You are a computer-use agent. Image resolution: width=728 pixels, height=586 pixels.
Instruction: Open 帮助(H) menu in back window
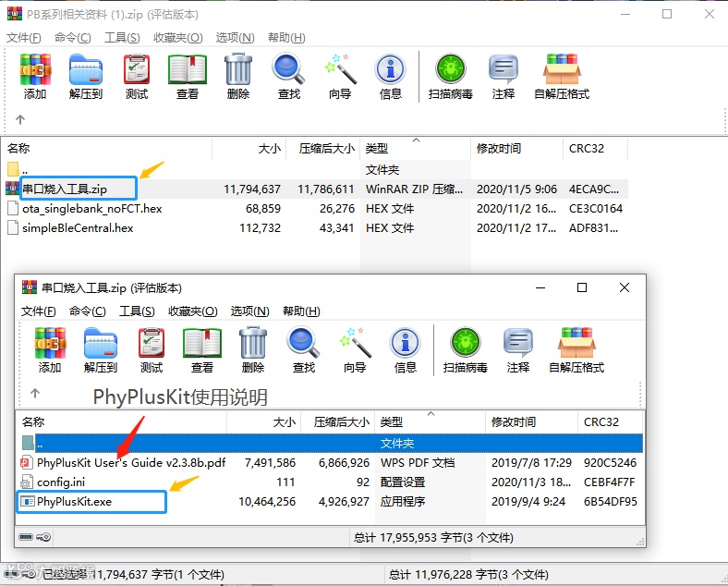[x=286, y=38]
